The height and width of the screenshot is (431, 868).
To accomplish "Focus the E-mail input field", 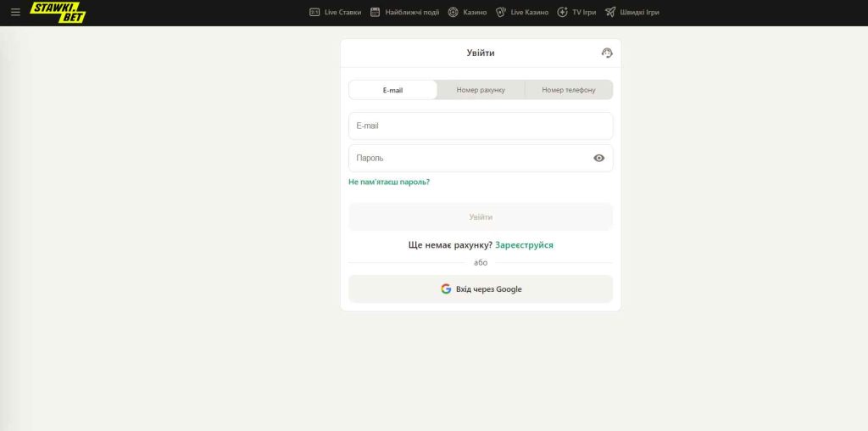I will tap(480, 126).
